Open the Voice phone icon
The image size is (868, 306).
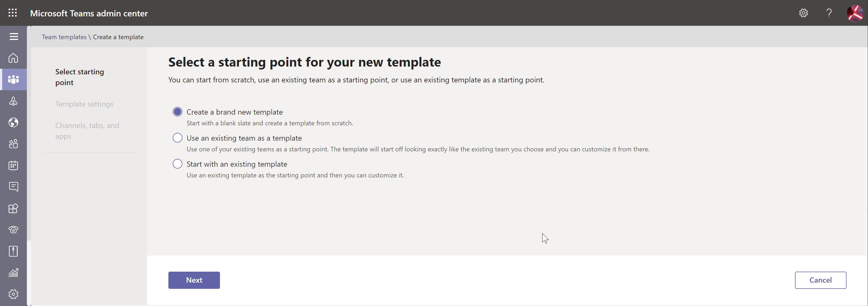tap(13, 229)
